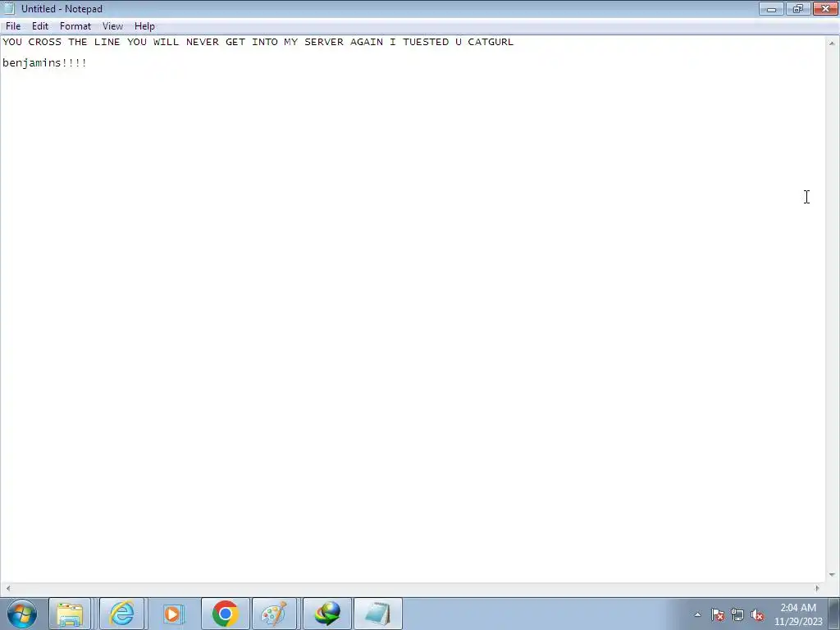Open Paint from the taskbar

tap(274, 614)
